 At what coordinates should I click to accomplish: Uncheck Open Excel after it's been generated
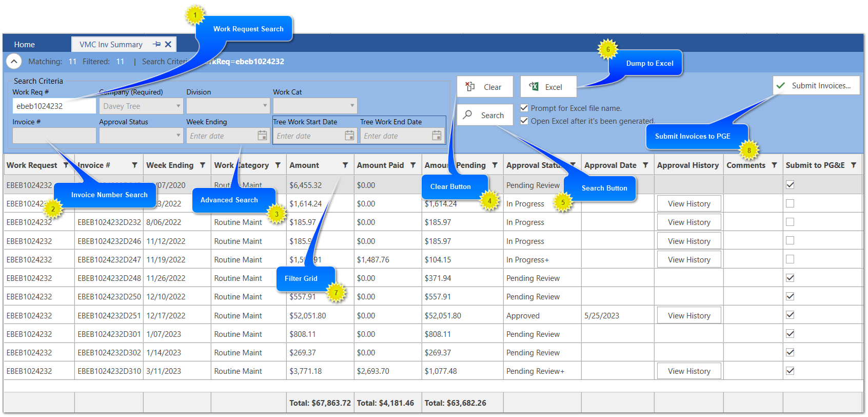click(524, 121)
